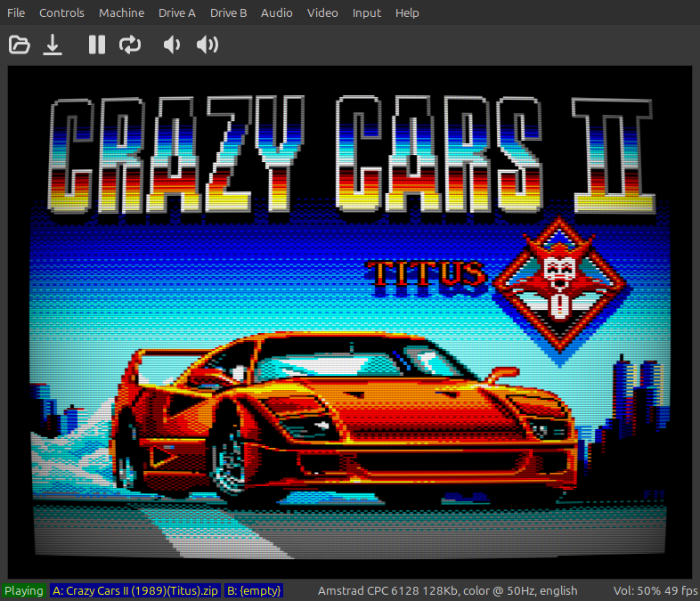Open the Input menu
Viewport: 700px width, 601px height.
point(367,13)
